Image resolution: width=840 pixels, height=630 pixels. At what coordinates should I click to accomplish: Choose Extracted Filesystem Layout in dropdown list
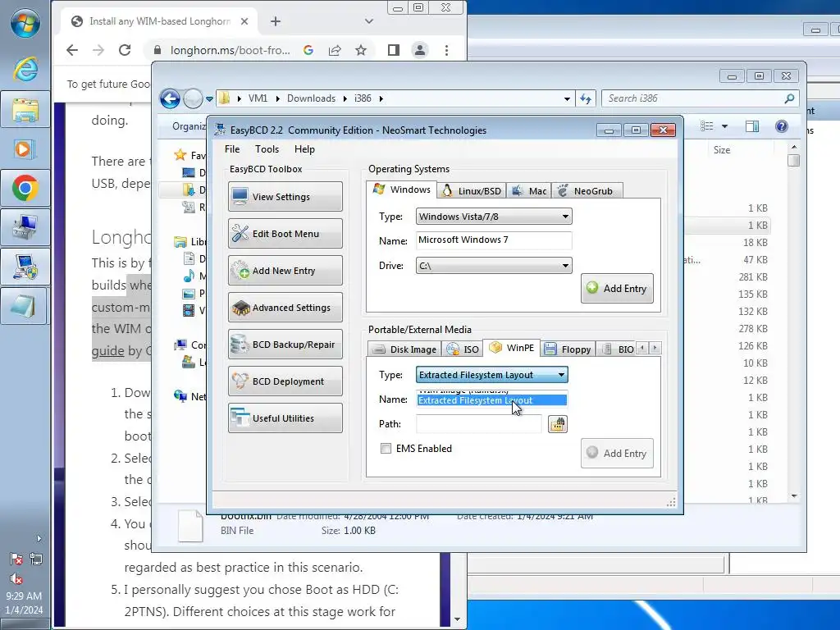tap(492, 400)
